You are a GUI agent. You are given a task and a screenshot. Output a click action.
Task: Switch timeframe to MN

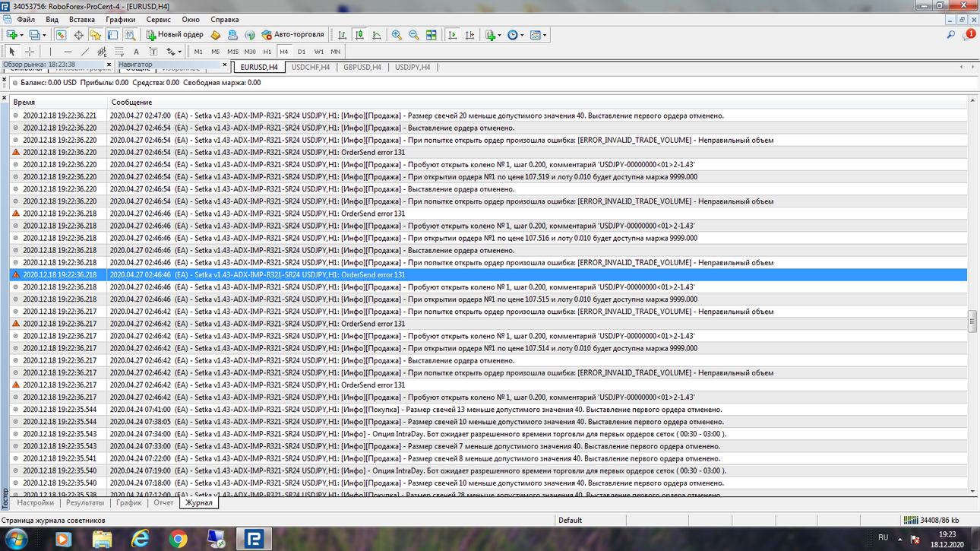(x=335, y=52)
